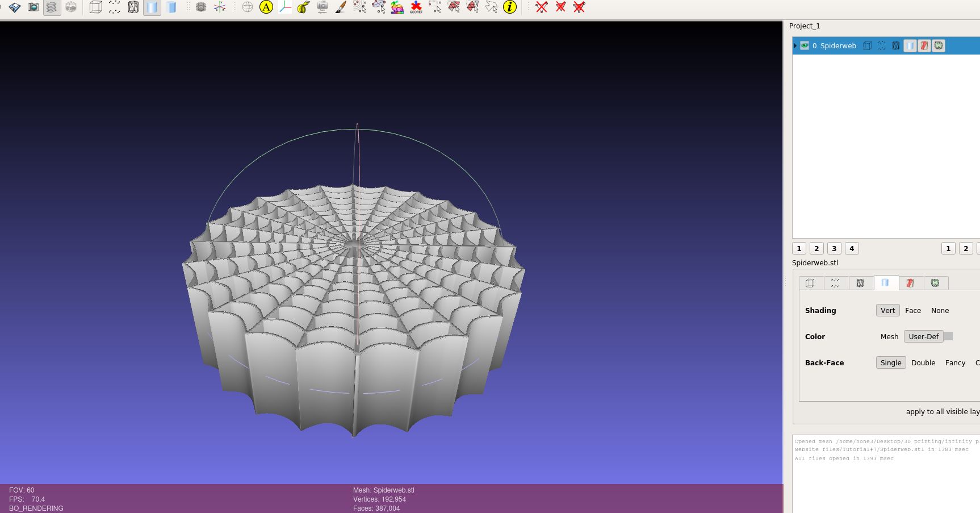
Task: Click the yellow Info icon
Action: [x=510, y=7]
